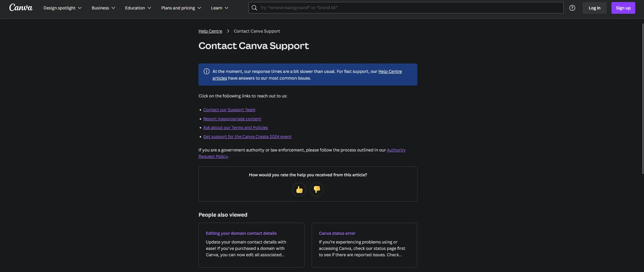Expand the Business menu
Screen dimensions: 644x272
tap(103, 8)
